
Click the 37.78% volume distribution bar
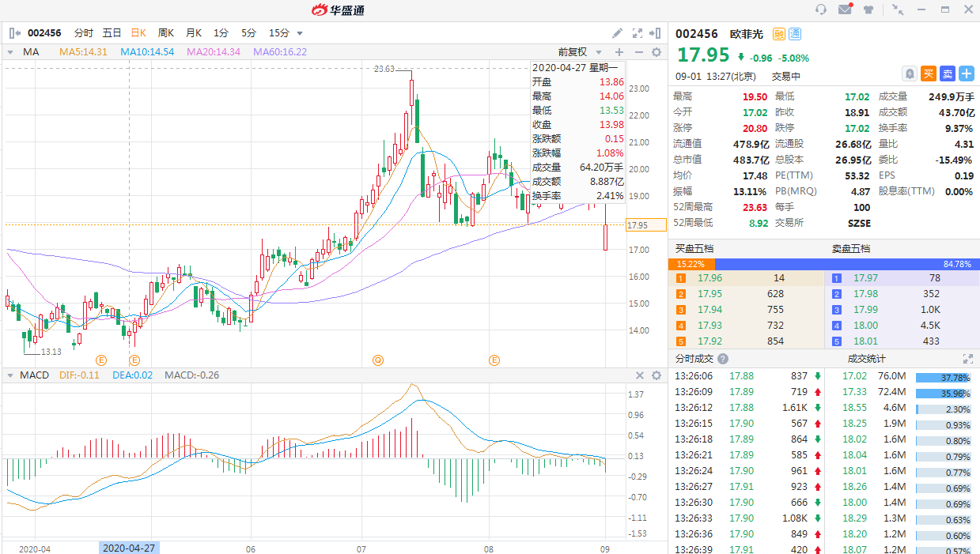coord(943,377)
